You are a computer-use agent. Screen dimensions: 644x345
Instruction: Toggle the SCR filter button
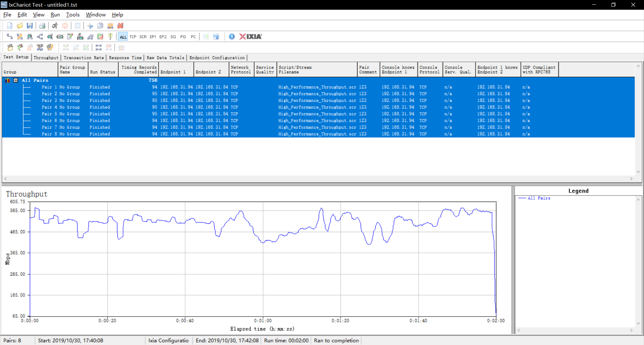point(143,37)
